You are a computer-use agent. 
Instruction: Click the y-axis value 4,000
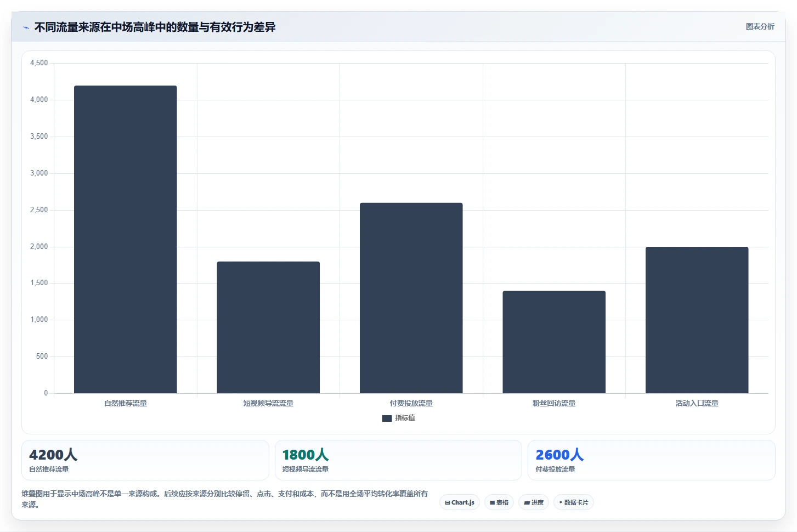39,100
